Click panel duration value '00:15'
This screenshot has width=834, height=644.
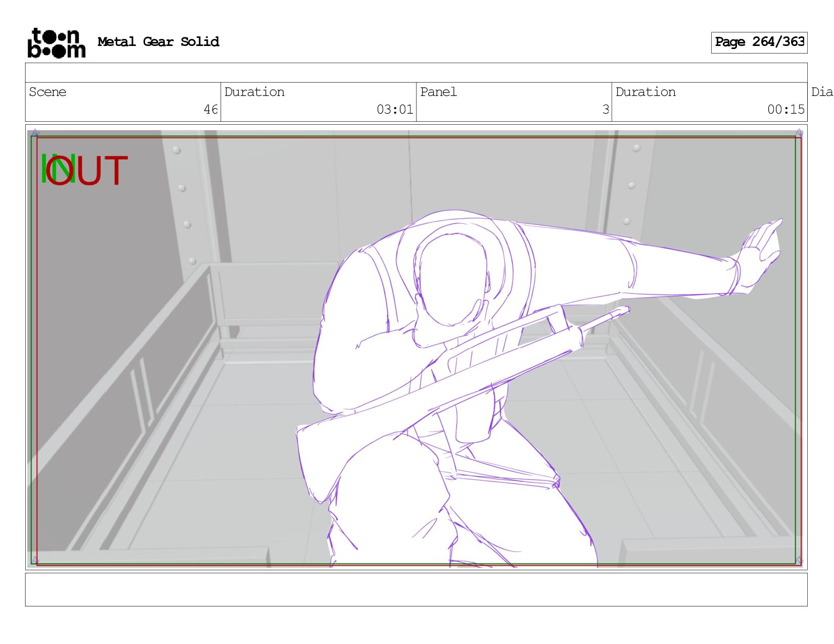point(785,110)
